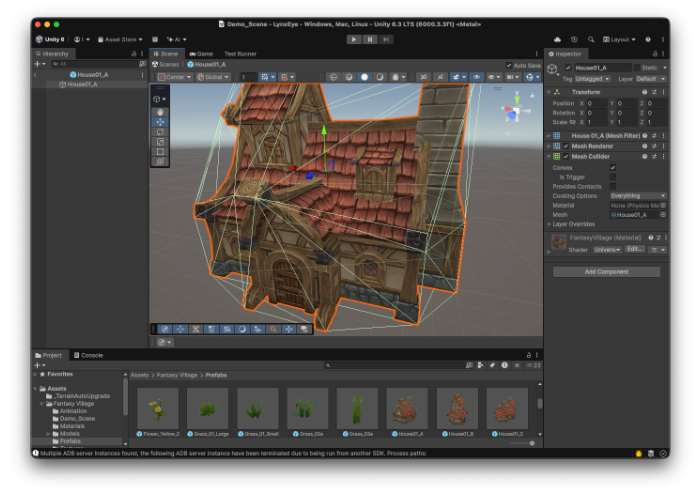Go to Scenes breadcrumb
The width and height of the screenshot is (696, 493).
(166, 65)
